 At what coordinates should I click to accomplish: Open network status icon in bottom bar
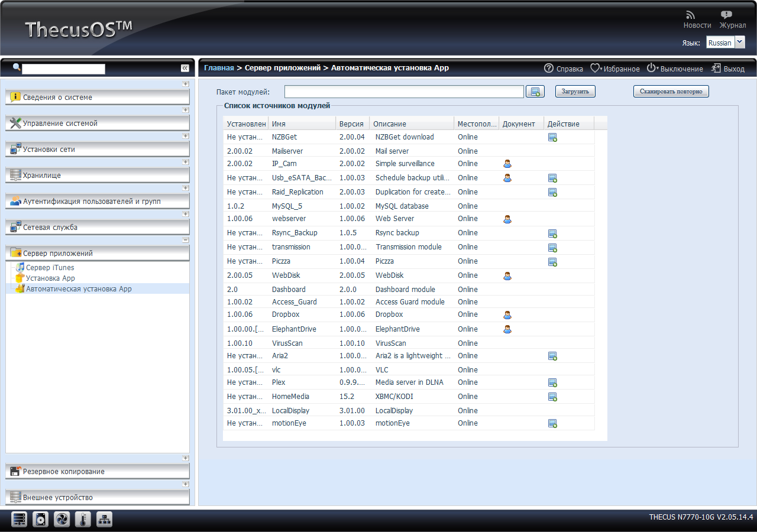pyautogui.click(x=105, y=520)
